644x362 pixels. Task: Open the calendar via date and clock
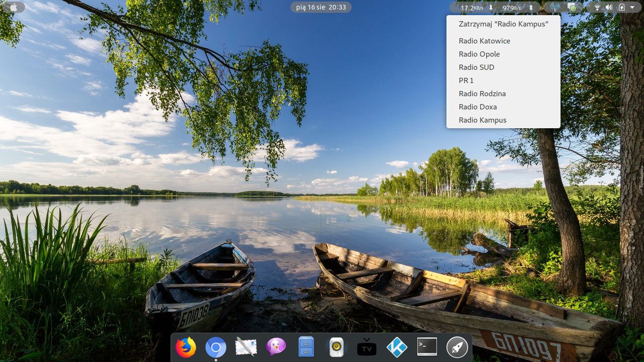point(321,7)
